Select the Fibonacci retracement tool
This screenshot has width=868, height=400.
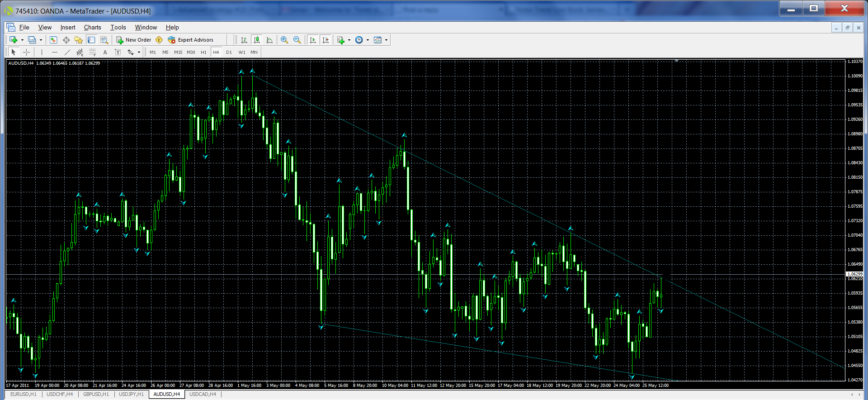click(92, 52)
